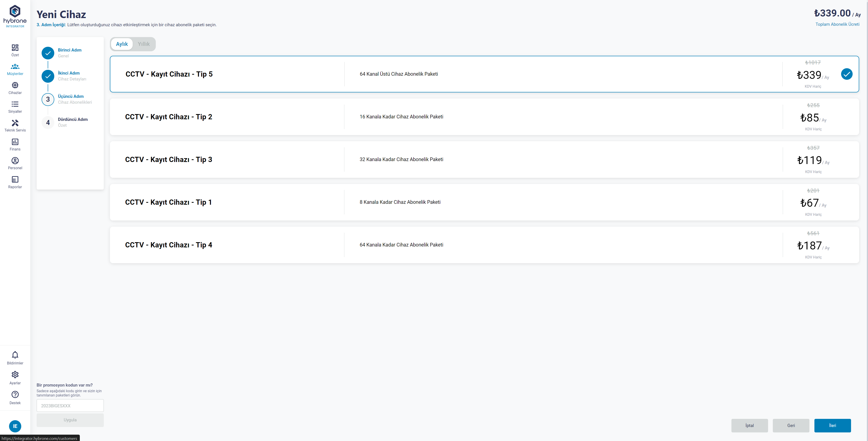This screenshot has height=441, width=868.
Task: Open the Sinyaller list icon
Action: (x=15, y=104)
